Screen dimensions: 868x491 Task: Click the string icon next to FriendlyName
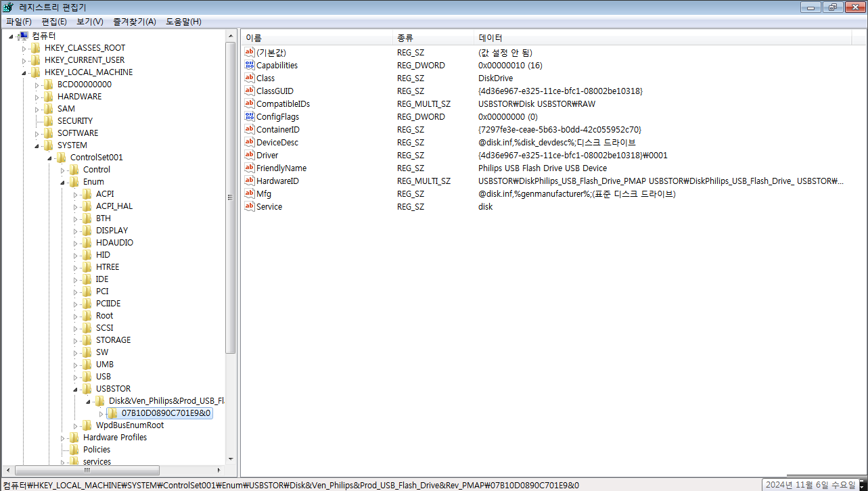(x=250, y=168)
